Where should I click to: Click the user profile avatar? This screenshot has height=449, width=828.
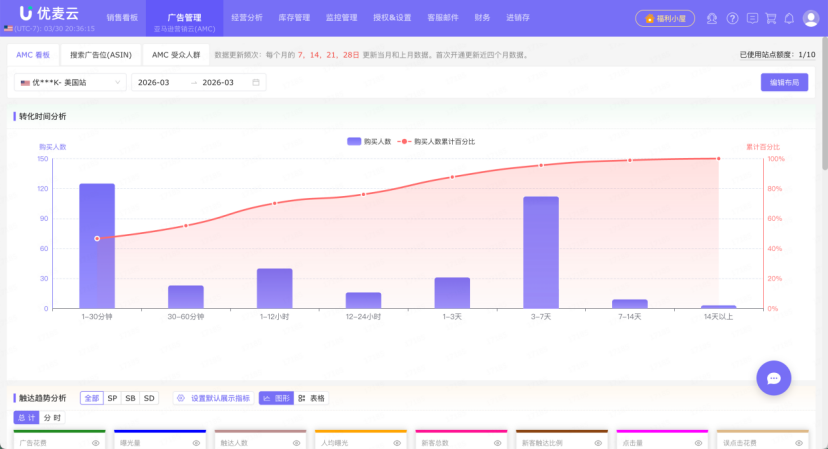click(x=810, y=18)
